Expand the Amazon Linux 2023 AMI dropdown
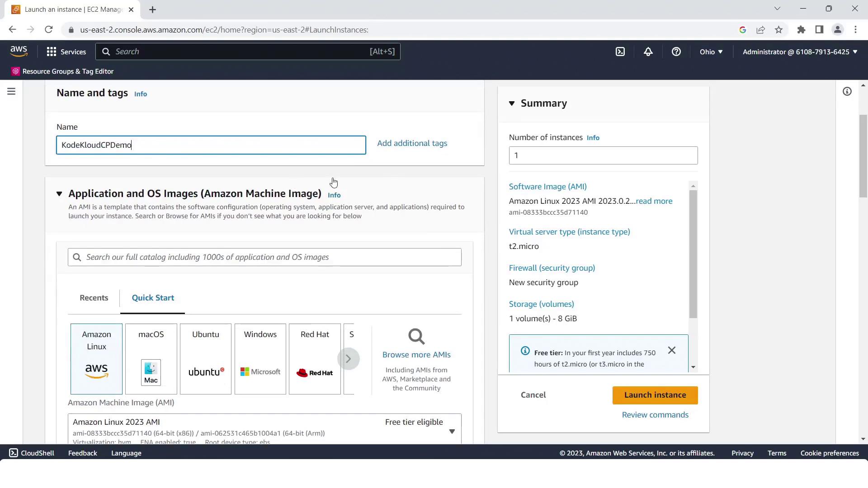 pyautogui.click(x=452, y=432)
